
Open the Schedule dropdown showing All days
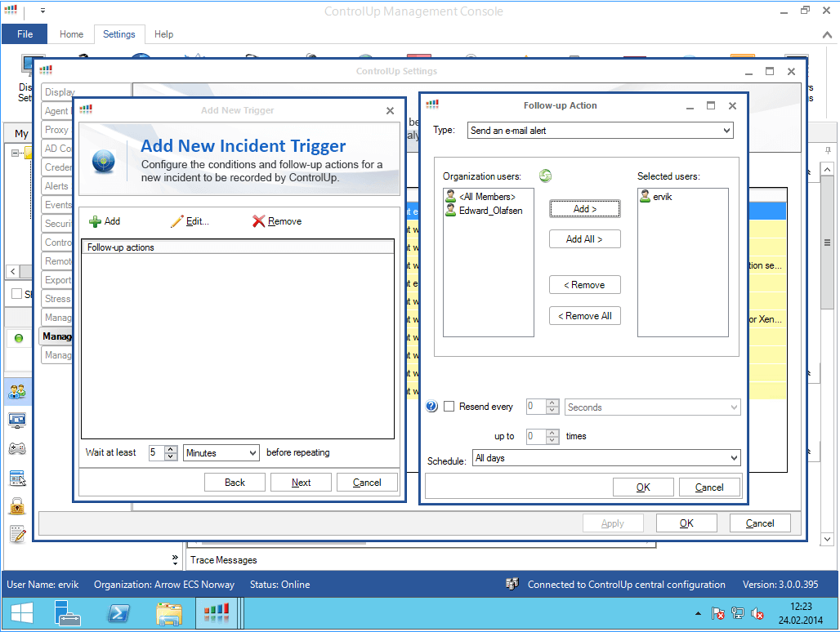click(x=606, y=458)
